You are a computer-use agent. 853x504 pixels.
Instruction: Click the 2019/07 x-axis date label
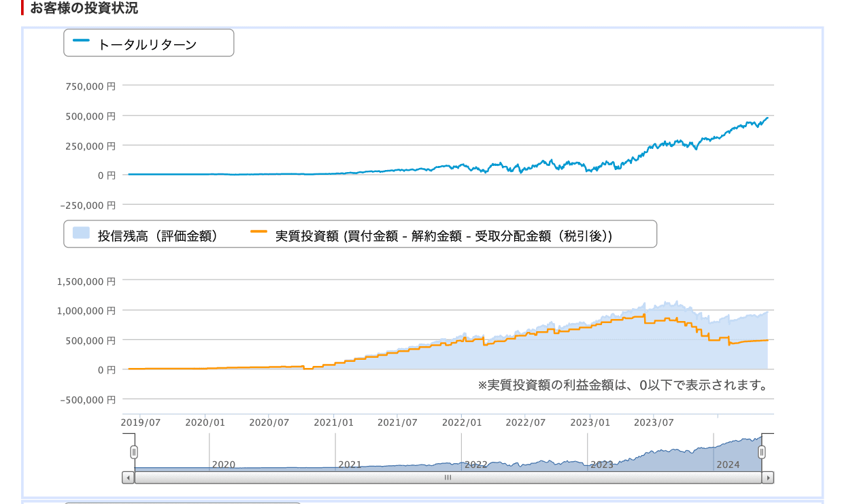(141, 422)
